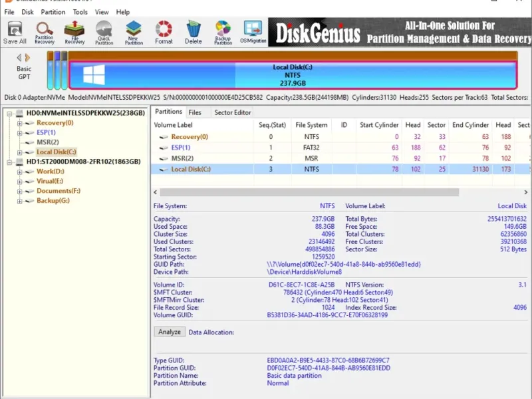Click the Analyze button

(170, 332)
